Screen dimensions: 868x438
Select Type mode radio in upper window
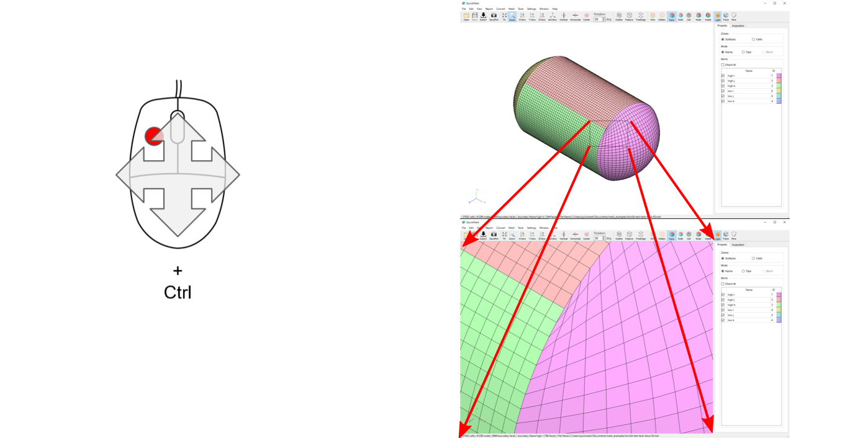pos(743,52)
